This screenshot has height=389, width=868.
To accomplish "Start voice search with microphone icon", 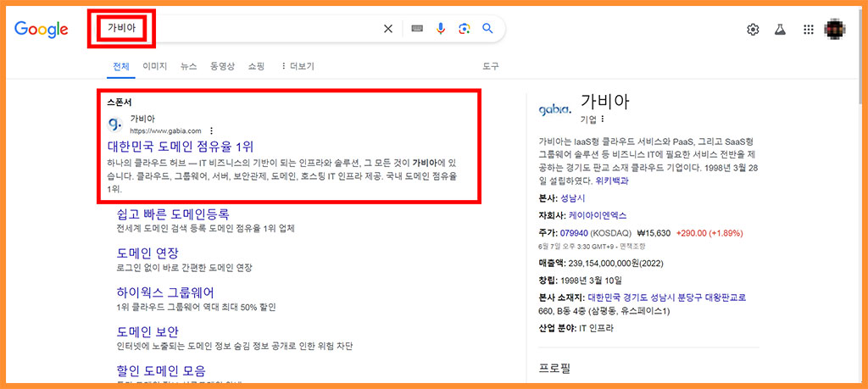I will coord(441,29).
